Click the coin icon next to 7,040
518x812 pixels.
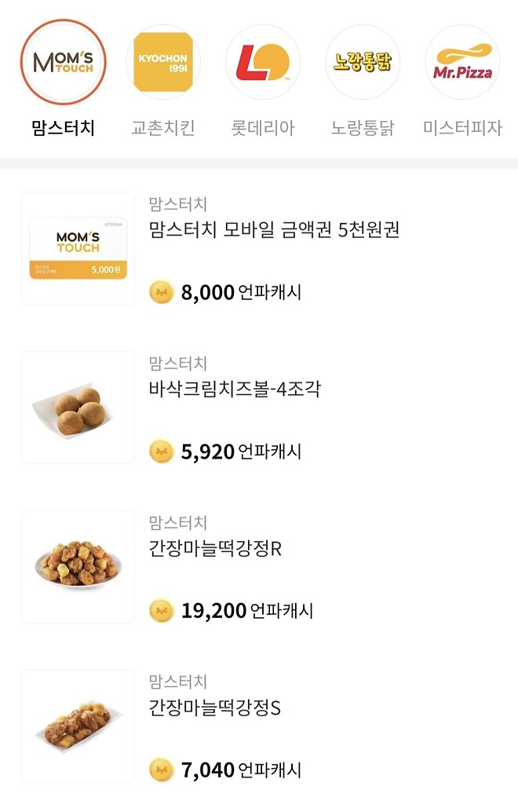pos(163,769)
